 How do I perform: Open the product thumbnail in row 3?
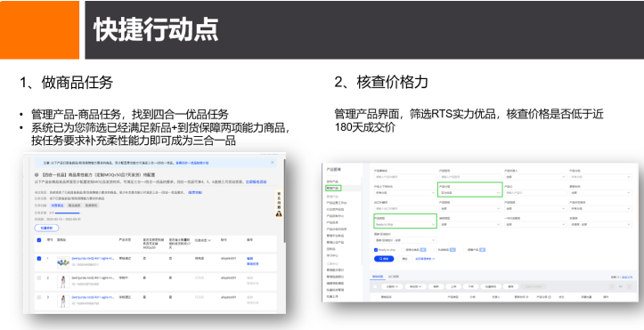(x=63, y=301)
